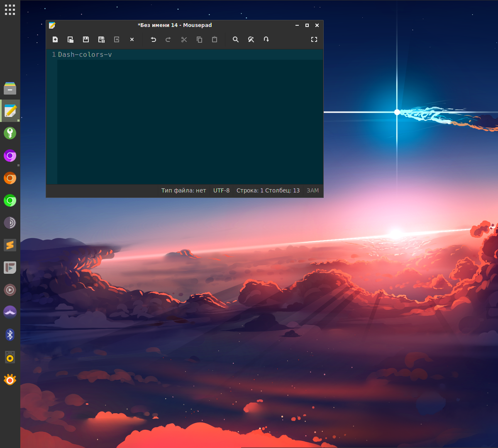Launch the speaker music player icon

(10, 357)
